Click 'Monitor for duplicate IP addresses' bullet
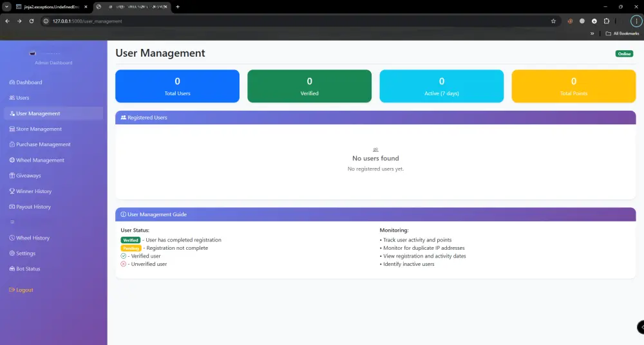The height and width of the screenshot is (345, 644). [x=422, y=248]
